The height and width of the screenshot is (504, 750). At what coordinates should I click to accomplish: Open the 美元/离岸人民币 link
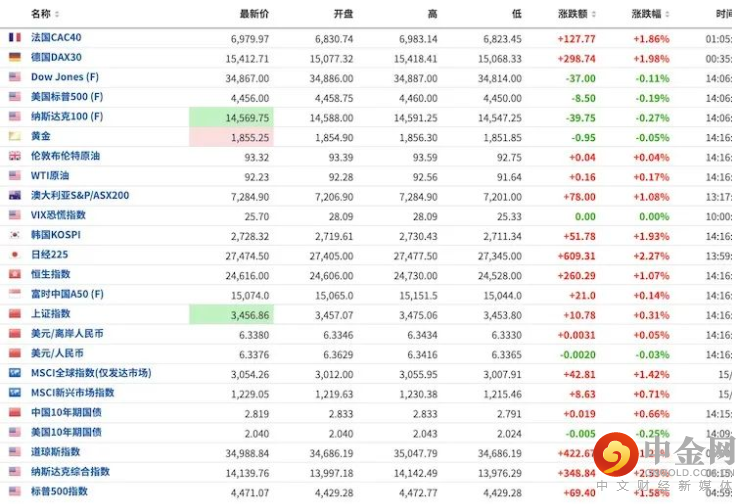coord(67,333)
